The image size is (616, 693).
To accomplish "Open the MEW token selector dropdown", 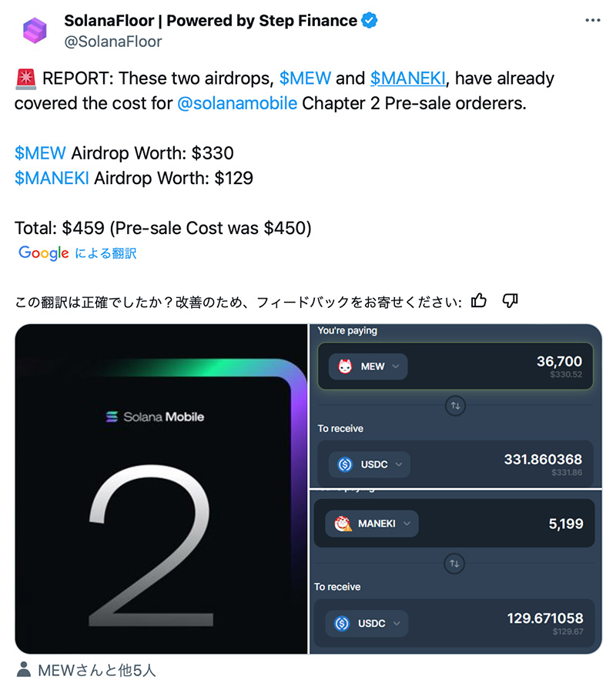I will tap(367, 367).
